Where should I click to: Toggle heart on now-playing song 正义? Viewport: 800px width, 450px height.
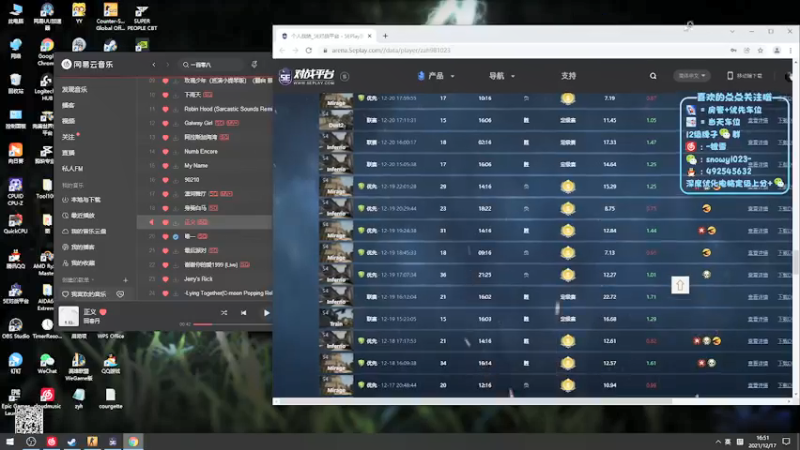click(x=103, y=312)
